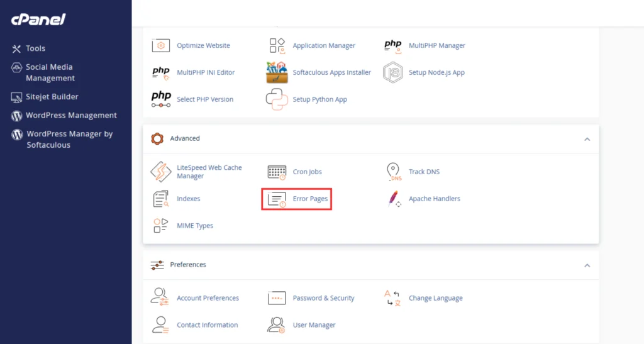Open WordPress Manager by Softaculous item
The width and height of the screenshot is (644, 344).
coord(69,140)
